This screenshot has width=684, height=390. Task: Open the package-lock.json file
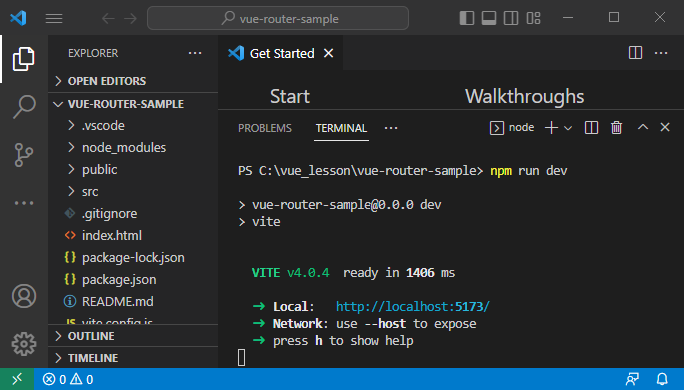pos(133,258)
